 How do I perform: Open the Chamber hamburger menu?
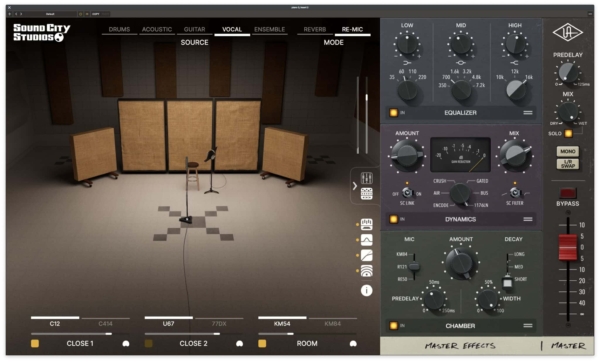(528, 326)
